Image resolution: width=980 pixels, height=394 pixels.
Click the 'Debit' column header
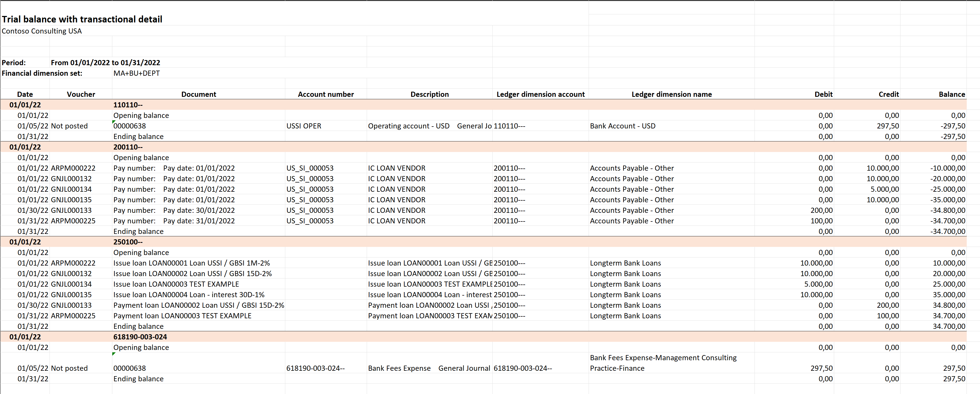pyautogui.click(x=823, y=94)
